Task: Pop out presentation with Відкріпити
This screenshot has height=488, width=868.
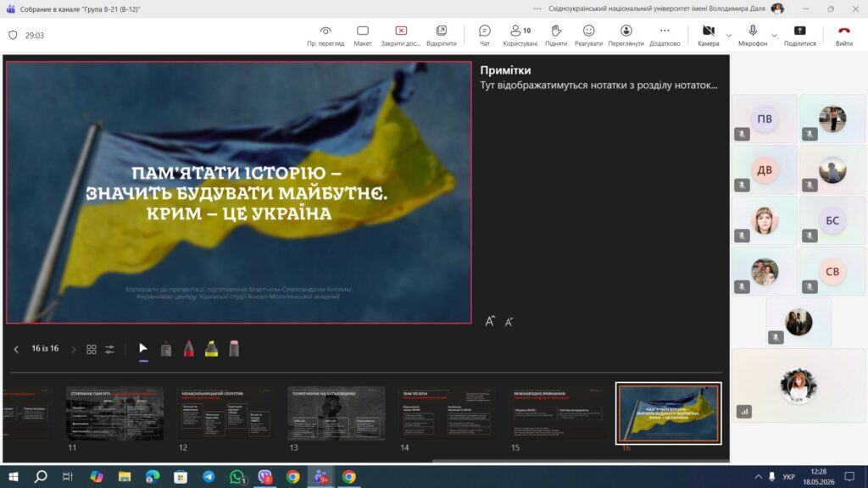Action: [441, 36]
